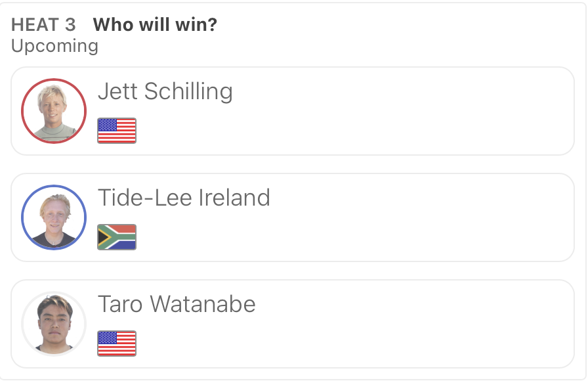Open the Taro Watanabe name link
The image size is (588, 381).
177,303
